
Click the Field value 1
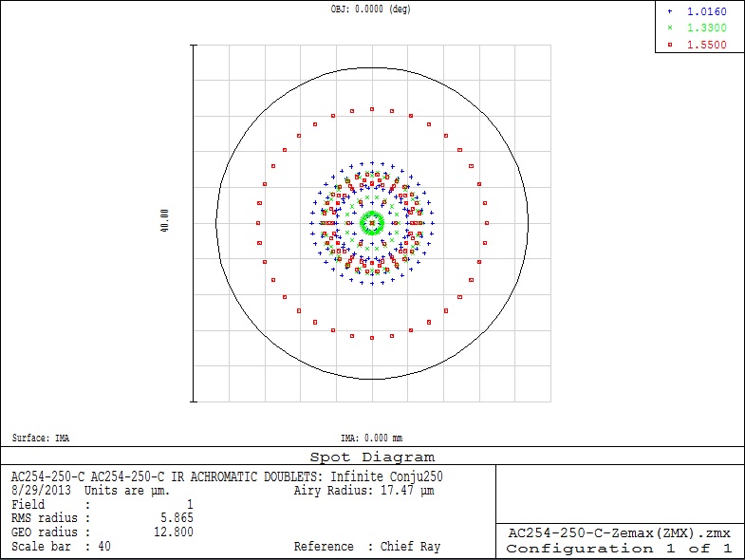[190, 504]
